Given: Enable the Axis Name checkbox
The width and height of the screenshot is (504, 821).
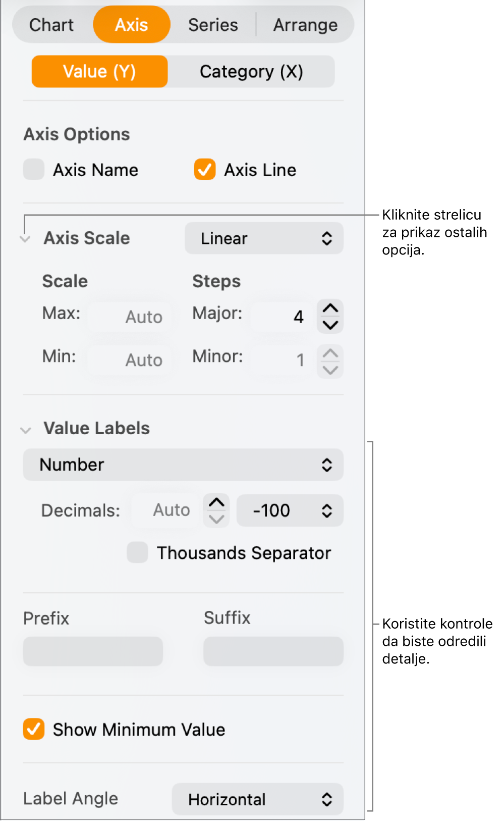Looking at the screenshot, I should pyautogui.click(x=34, y=170).
